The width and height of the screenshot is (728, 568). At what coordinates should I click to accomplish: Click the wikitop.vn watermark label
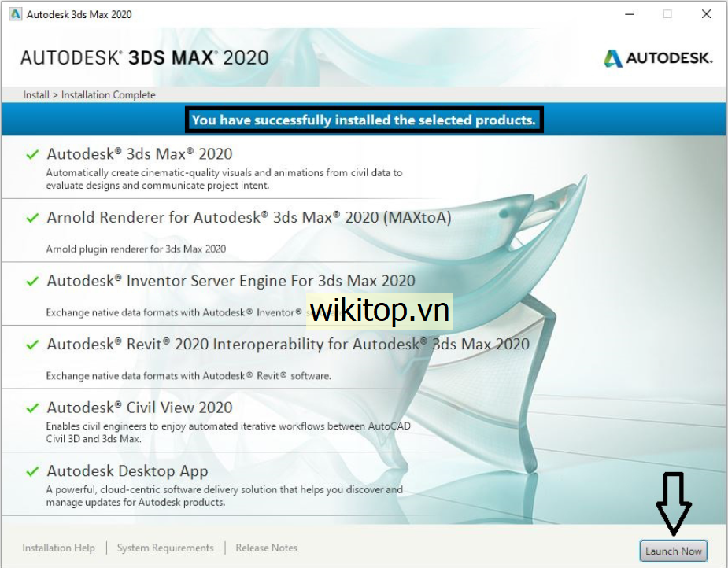tap(379, 311)
